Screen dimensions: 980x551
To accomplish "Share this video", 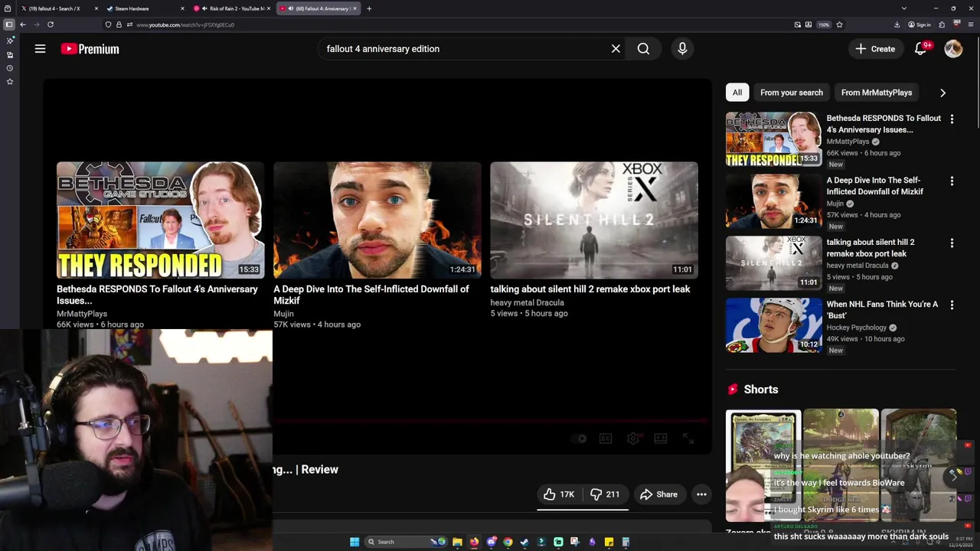I will tap(658, 494).
